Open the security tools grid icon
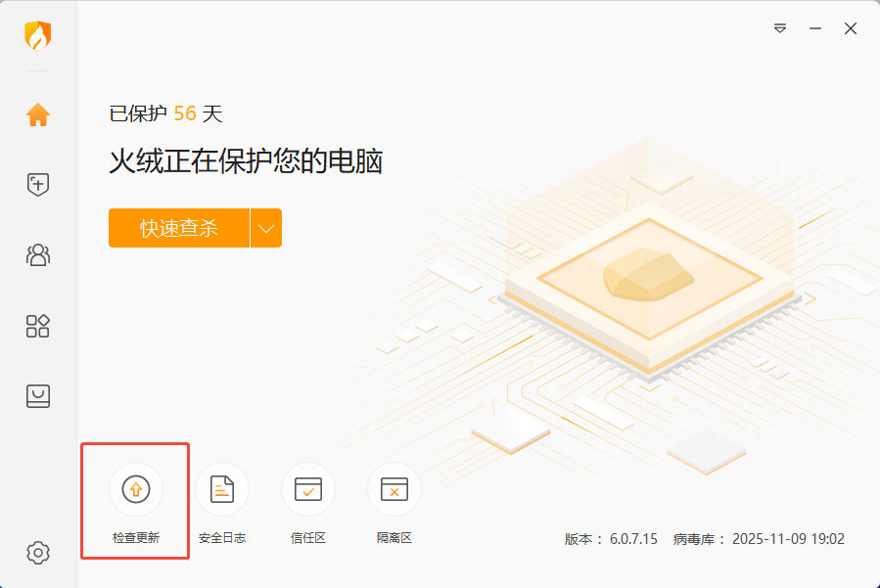 [38, 326]
